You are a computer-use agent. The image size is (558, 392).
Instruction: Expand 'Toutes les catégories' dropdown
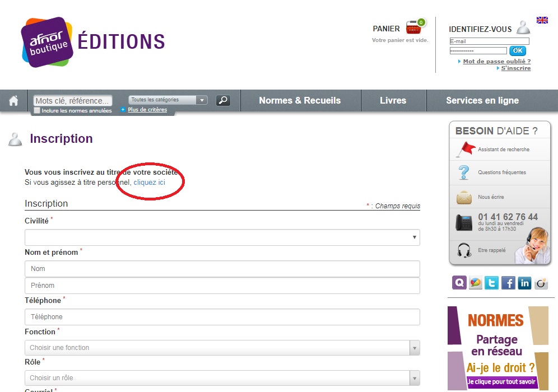pos(168,100)
